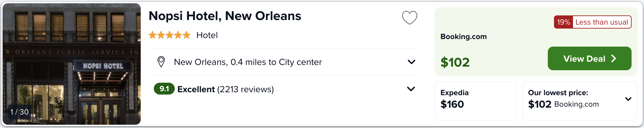This screenshot has width=644, height=128.
Task: Click the Booking.com provider name
Action: [x=463, y=36]
